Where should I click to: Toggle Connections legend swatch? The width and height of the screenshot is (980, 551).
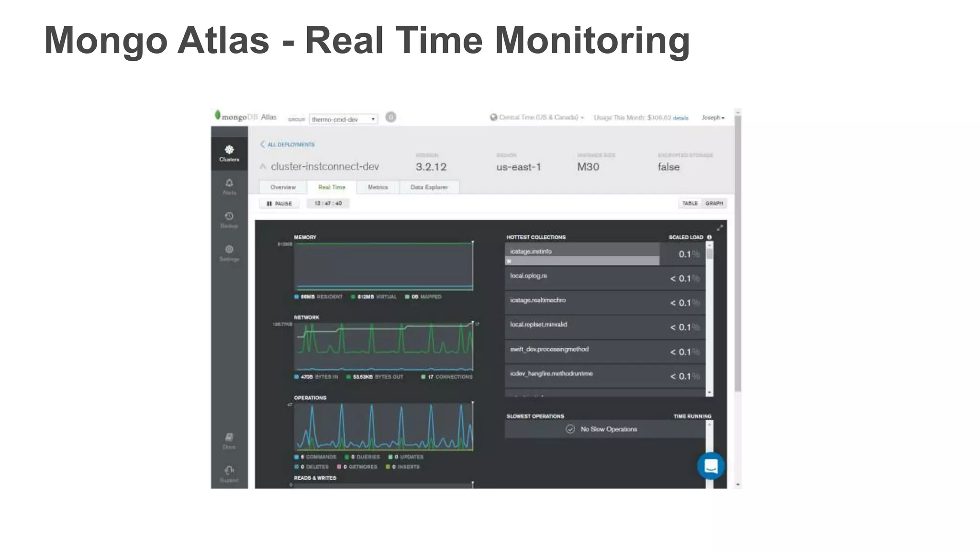click(423, 377)
